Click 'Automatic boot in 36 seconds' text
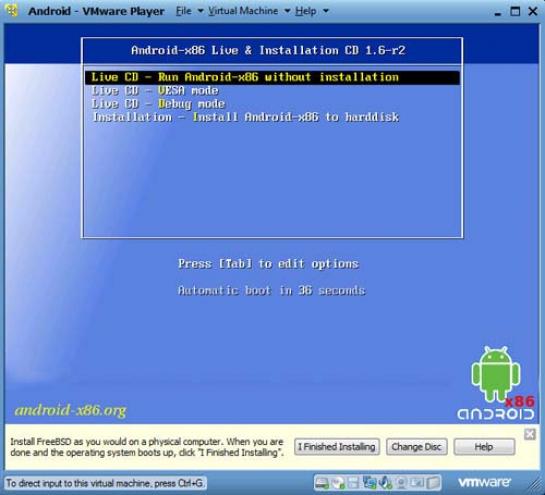The width and height of the screenshot is (545, 495). pos(271,290)
